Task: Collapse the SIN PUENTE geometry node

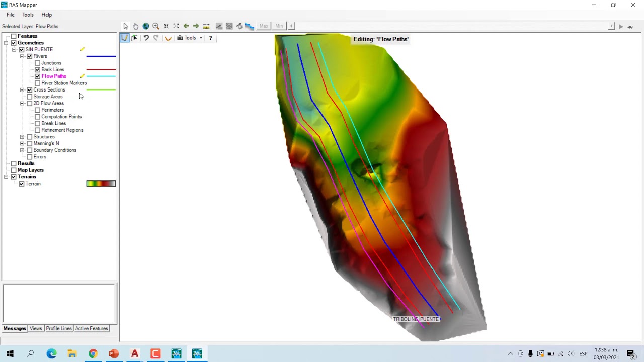Action: coord(14,50)
